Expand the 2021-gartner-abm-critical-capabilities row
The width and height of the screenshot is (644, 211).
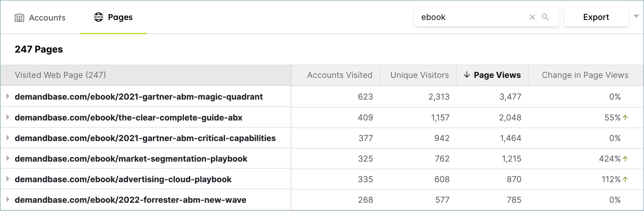pyautogui.click(x=8, y=138)
